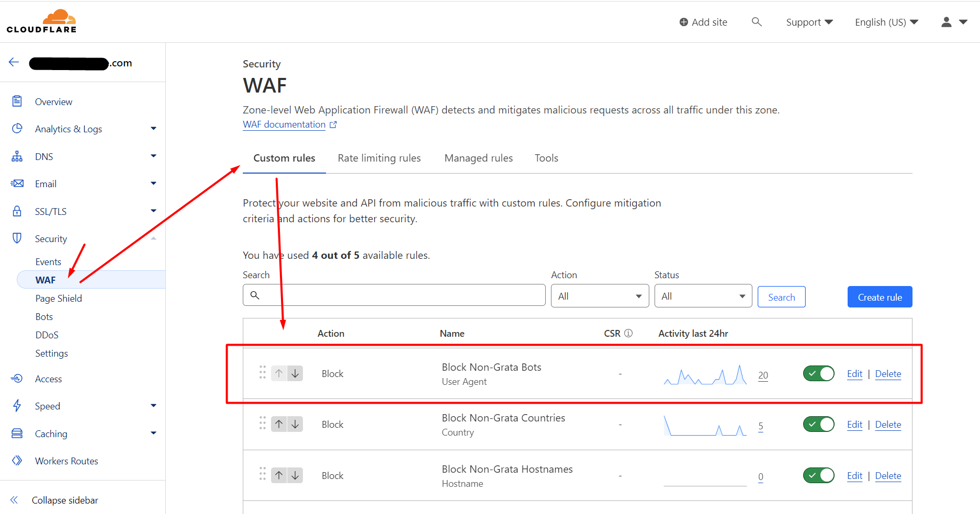This screenshot has height=514, width=980.
Task: Edit the Block Non-Grata Bots rule
Action: pos(854,374)
